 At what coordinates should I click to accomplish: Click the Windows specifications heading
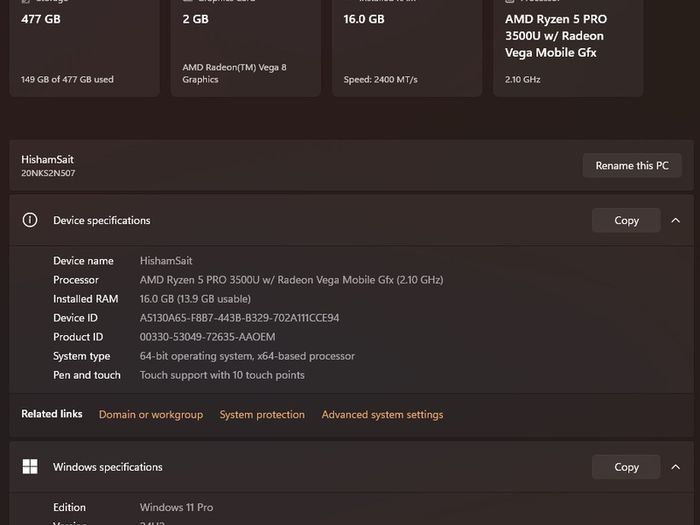[108, 467]
